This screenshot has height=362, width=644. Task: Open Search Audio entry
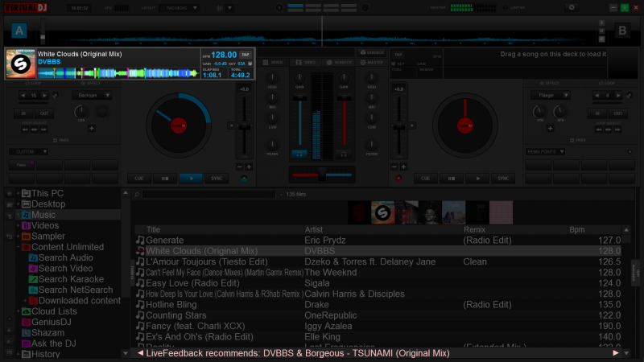tap(66, 257)
